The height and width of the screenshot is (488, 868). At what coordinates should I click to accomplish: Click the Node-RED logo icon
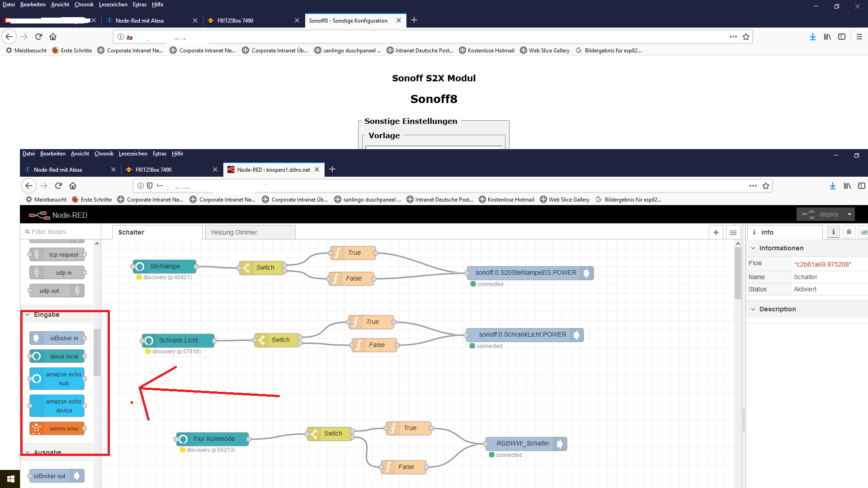pyautogui.click(x=39, y=215)
